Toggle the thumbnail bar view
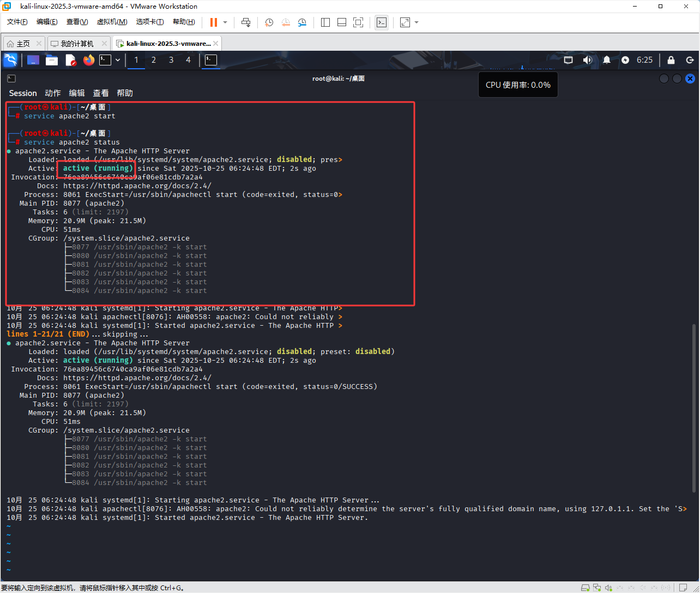 click(x=342, y=22)
